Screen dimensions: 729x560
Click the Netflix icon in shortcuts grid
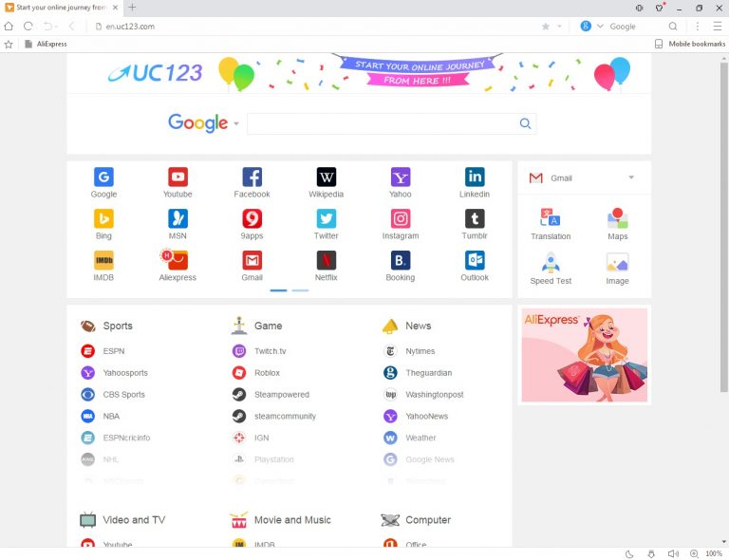click(326, 260)
